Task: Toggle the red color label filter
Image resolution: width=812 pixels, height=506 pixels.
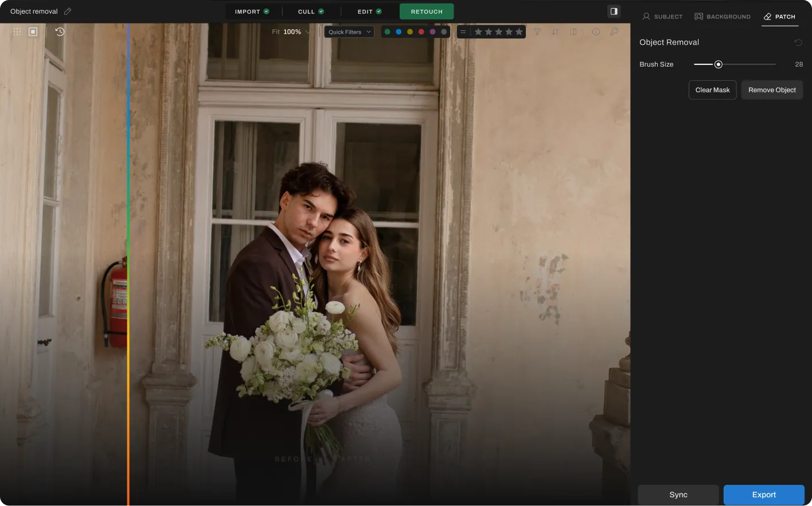Action: (x=421, y=32)
